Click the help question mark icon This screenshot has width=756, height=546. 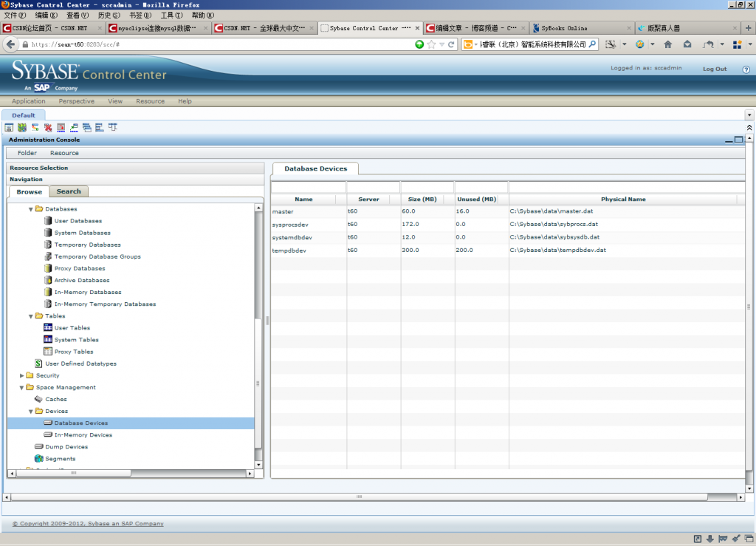(746, 69)
